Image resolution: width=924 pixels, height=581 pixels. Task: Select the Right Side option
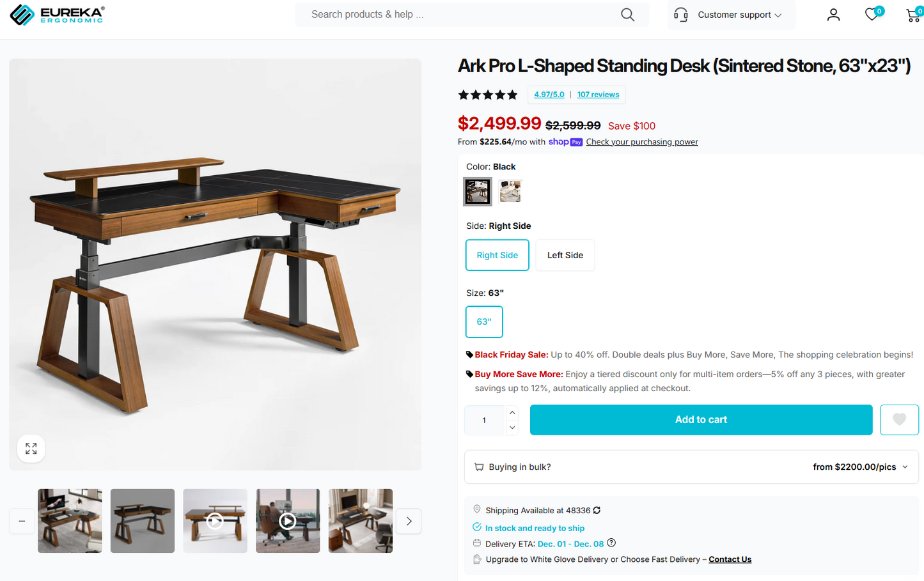(x=497, y=254)
